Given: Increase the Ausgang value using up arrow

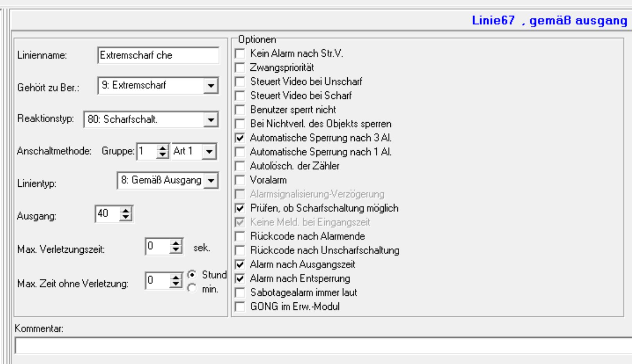Looking at the screenshot, I should coord(126,211).
